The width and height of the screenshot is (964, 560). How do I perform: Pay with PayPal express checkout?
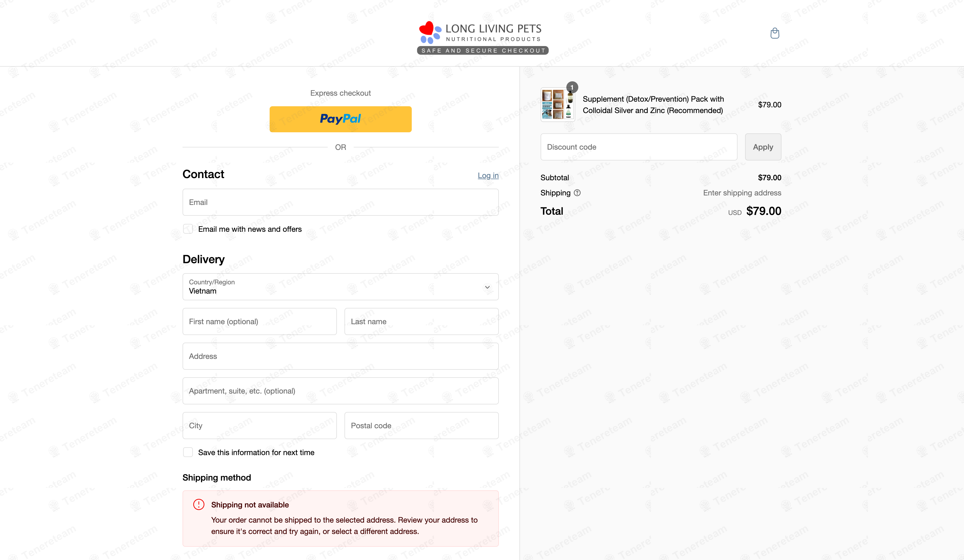340,119
